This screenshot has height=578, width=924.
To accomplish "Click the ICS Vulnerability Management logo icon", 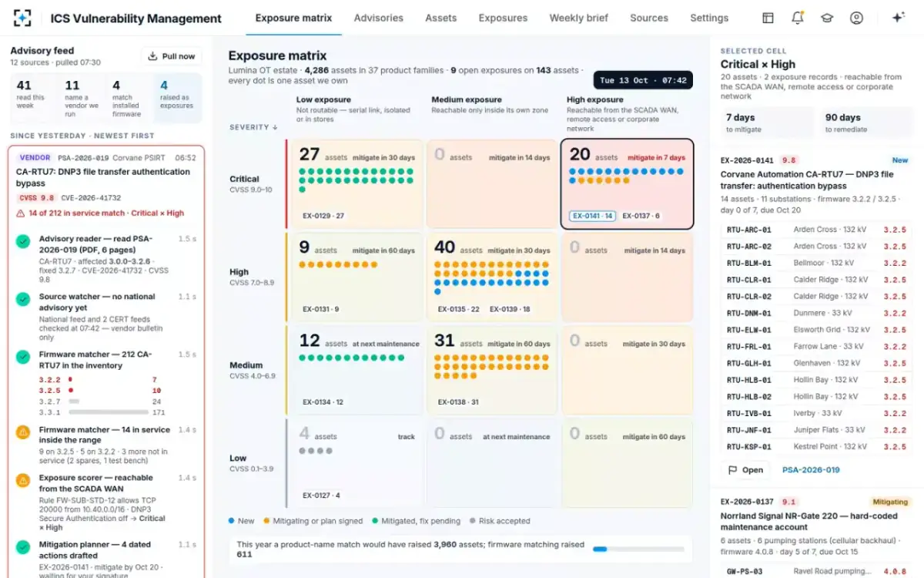I will click(x=23, y=18).
